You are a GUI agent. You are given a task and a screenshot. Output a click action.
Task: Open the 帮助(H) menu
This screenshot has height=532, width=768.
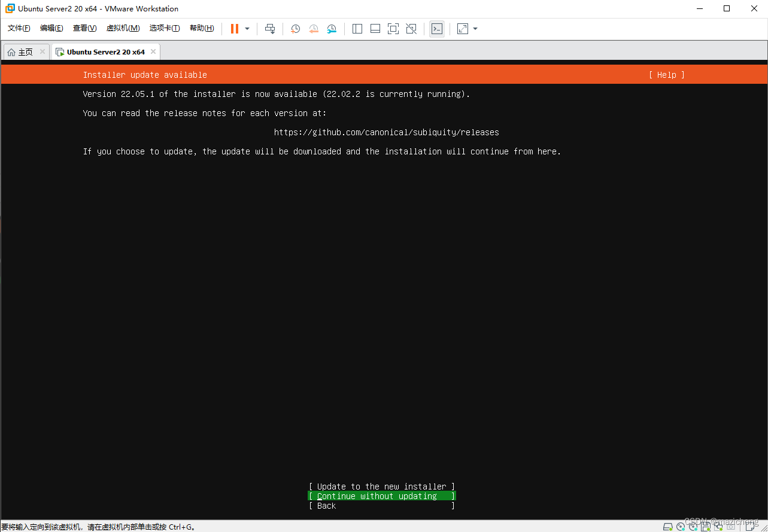click(x=202, y=28)
